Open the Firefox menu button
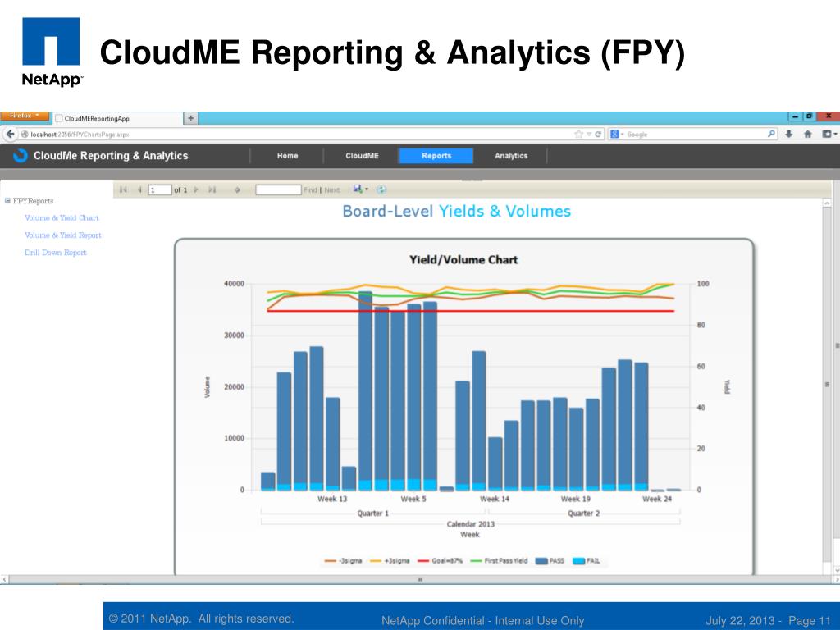 click(x=24, y=116)
